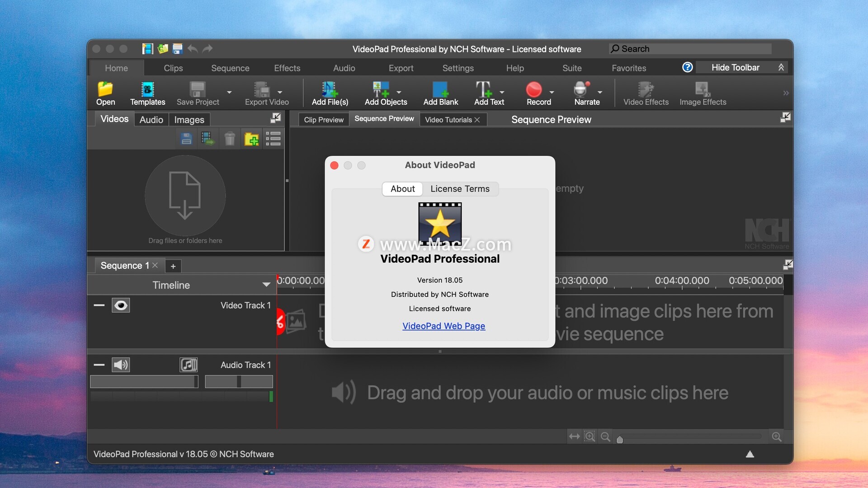Switch bin to list view icon
The height and width of the screenshot is (488, 868).
(273, 139)
